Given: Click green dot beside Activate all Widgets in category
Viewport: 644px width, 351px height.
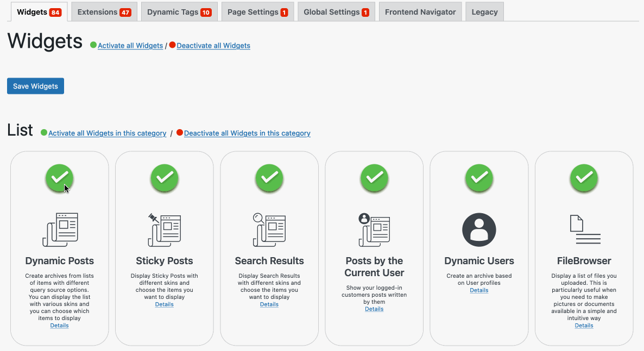Looking at the screenshot, I should click(44, 132).
